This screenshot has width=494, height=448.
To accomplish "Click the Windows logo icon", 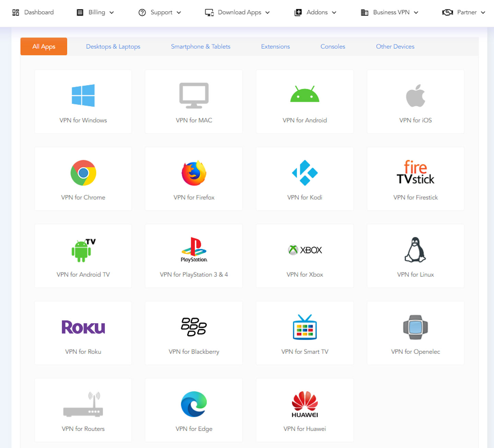I will [83, 95].
